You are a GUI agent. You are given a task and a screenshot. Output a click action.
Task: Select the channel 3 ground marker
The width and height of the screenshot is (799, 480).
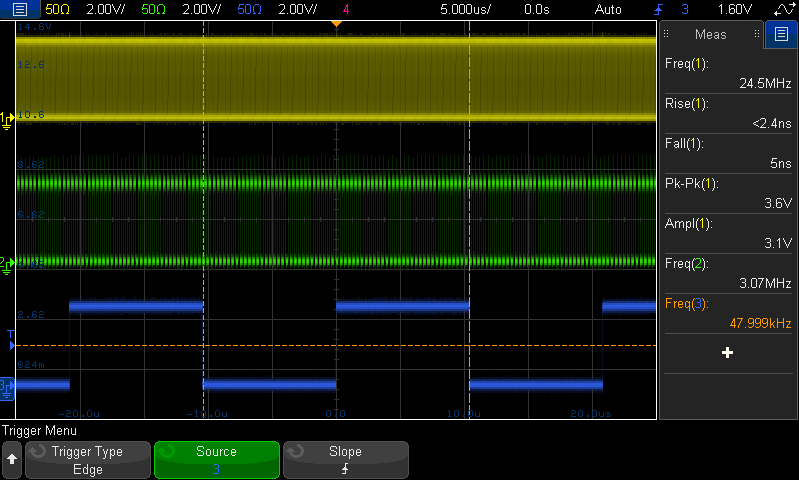pos(7,389)
